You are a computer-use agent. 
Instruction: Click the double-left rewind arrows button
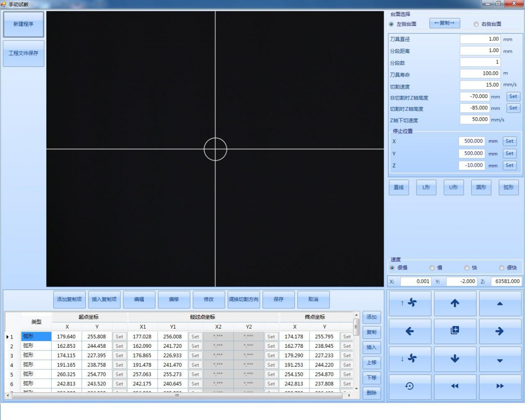(455, 387)
